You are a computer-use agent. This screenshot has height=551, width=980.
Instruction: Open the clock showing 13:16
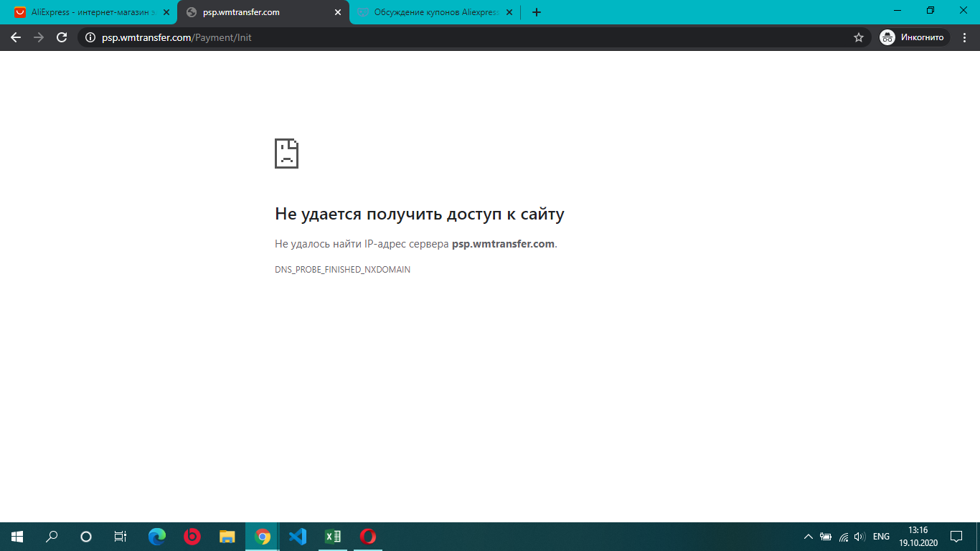[918, 536]
